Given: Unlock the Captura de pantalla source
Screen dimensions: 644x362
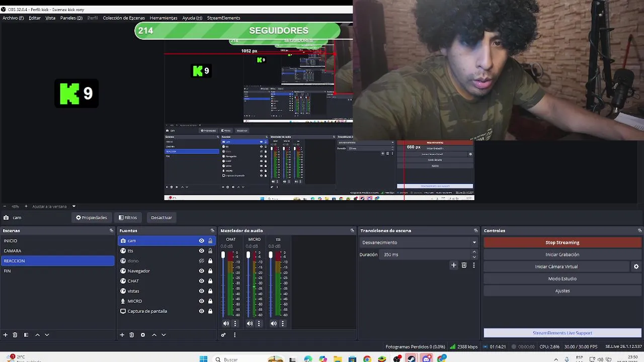Looking at the screenshot, I should [x=210, y=311].
